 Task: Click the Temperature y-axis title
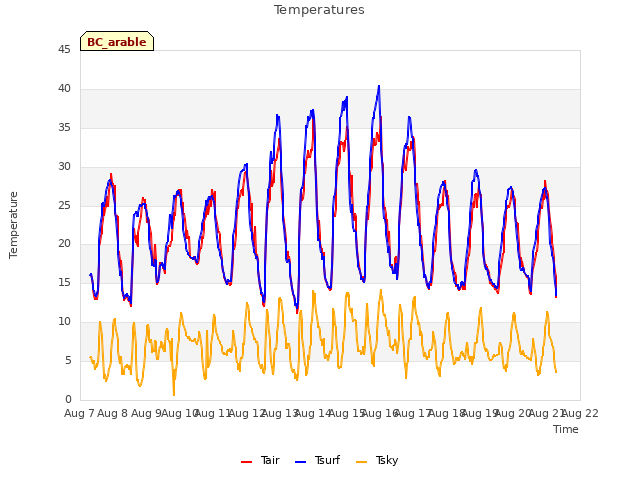[13, 225]
